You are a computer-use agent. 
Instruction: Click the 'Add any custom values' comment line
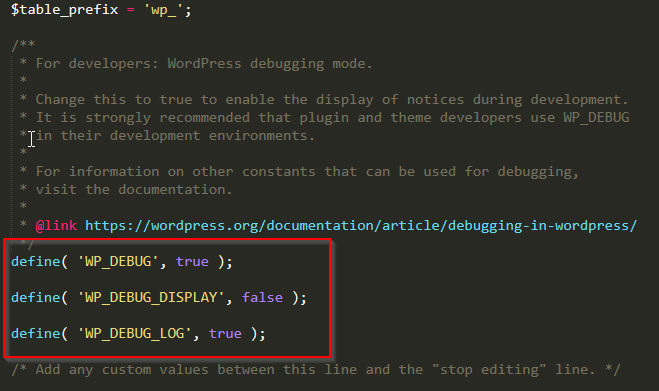click(316, 370)
